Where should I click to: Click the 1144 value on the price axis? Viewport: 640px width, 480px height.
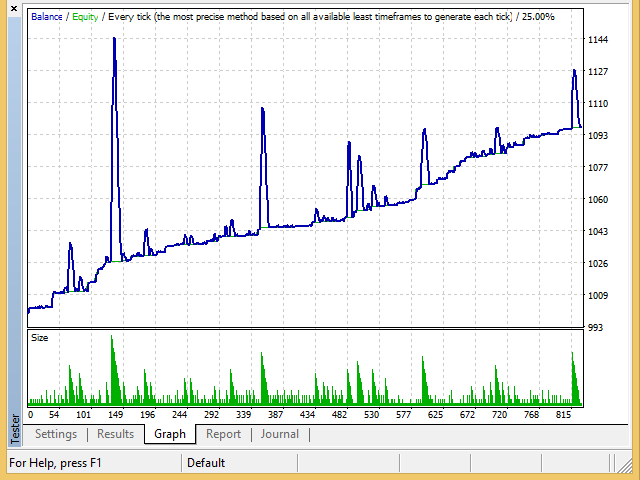pyautogui.click(x=600, y=40)
